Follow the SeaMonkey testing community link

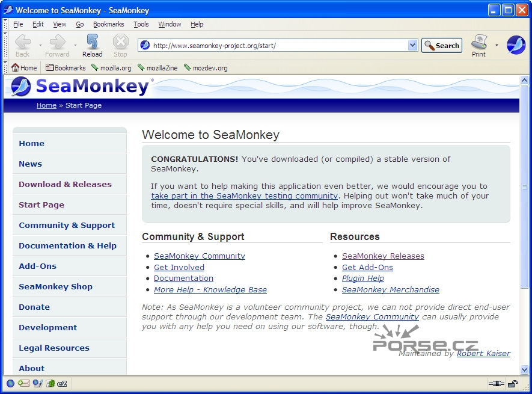tap(244, 195)
